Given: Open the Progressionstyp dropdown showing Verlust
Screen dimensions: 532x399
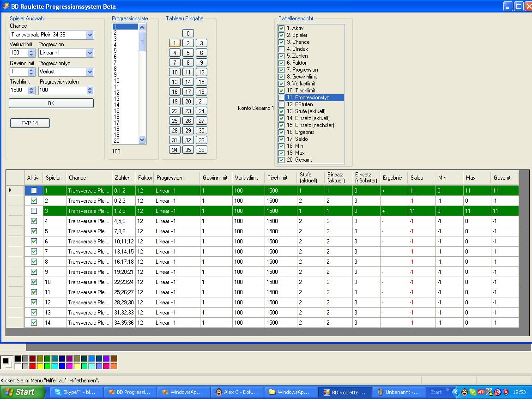Looking at the screenshot, I should tap(90, 72).
